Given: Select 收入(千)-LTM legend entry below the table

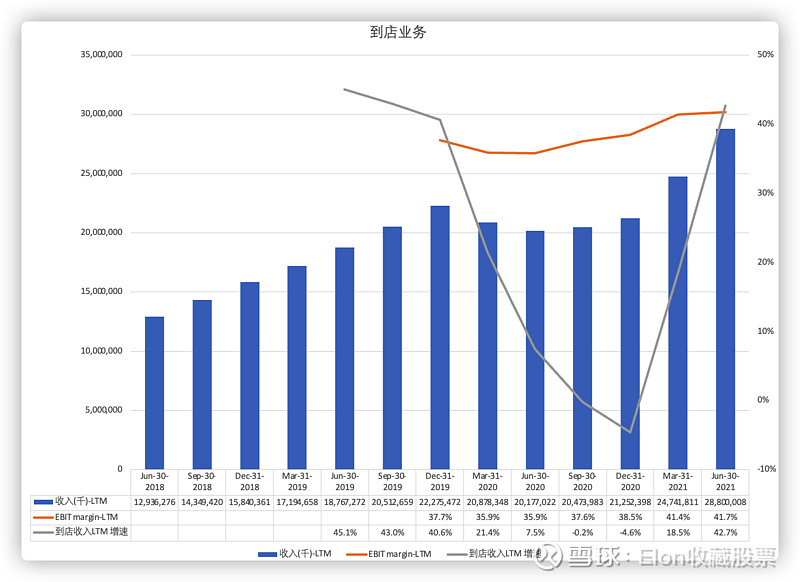Looking at the screenshot, I should 295,552.
